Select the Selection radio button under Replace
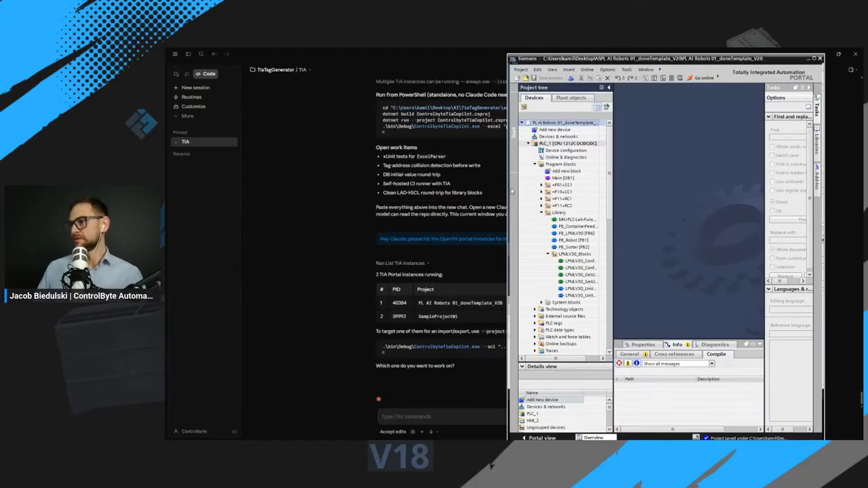Image resolution: width=868 pixels, height=488 pixels. [x=772, y=266]
